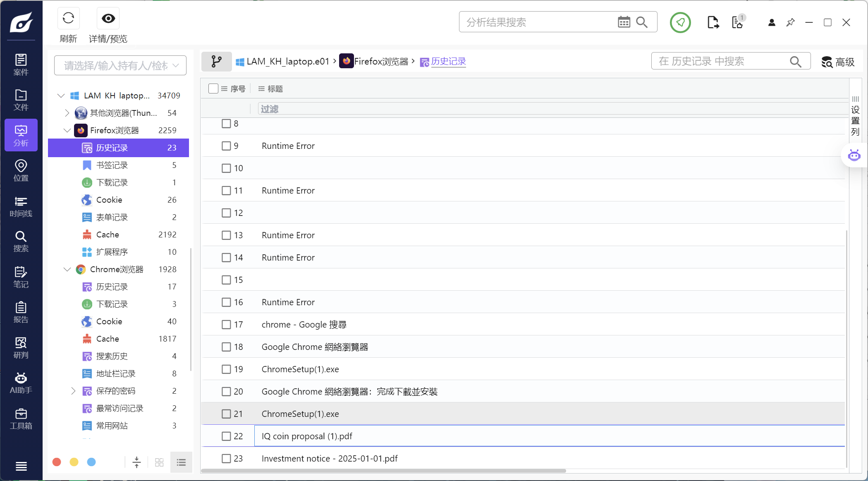
Task: Open the holder/sample selection dropdown
Action: [120, 65]
